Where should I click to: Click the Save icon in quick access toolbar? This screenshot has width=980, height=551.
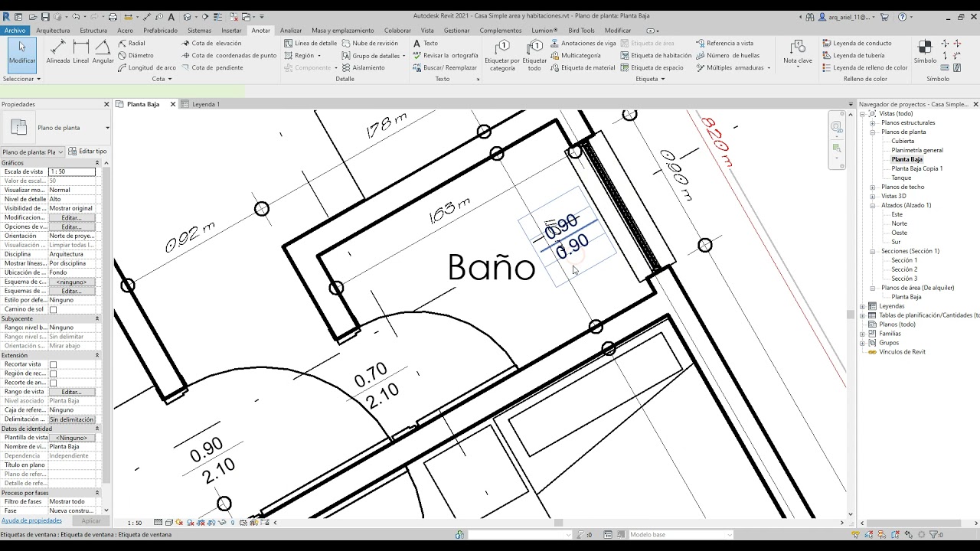click(x=45, y=17)
